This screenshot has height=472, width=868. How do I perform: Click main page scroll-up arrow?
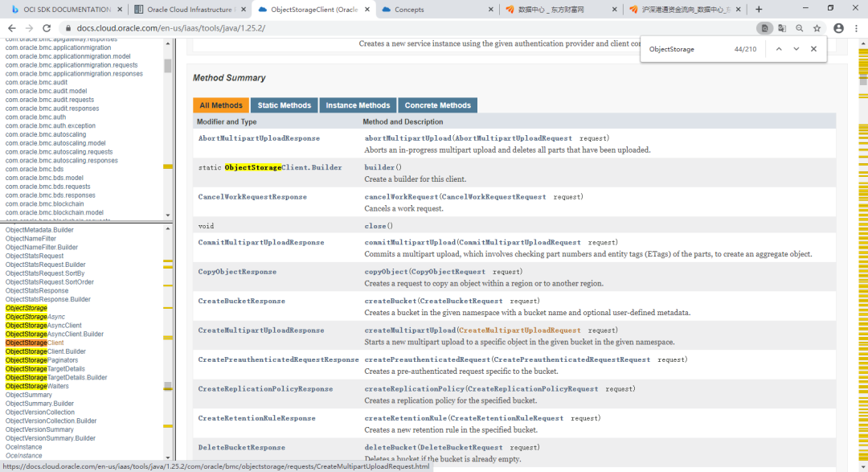click(x=863, y=43)
